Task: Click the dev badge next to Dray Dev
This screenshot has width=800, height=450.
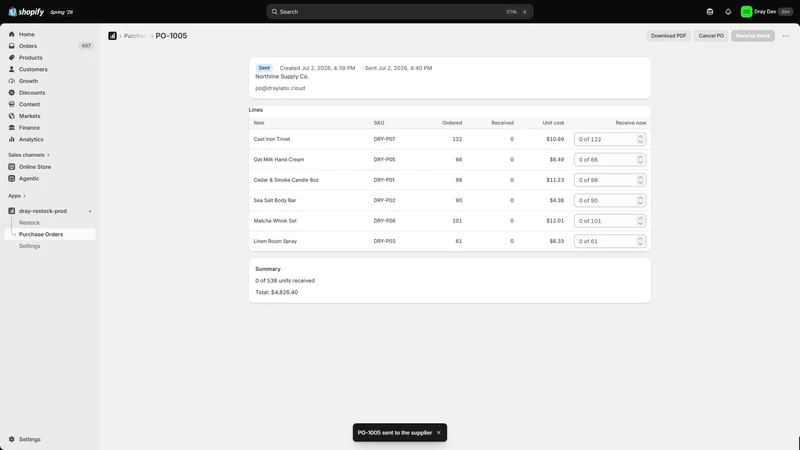Action: click(x=785, y=12)
